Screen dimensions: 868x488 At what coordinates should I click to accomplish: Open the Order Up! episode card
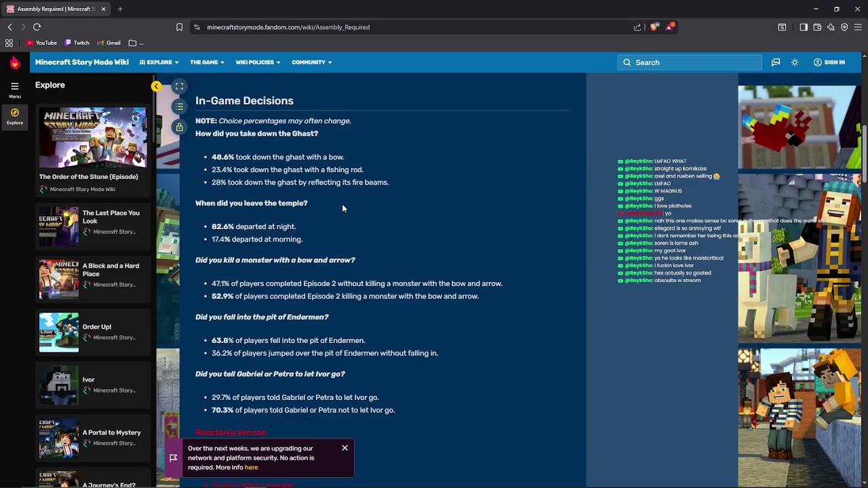click(x=92, y=332)
